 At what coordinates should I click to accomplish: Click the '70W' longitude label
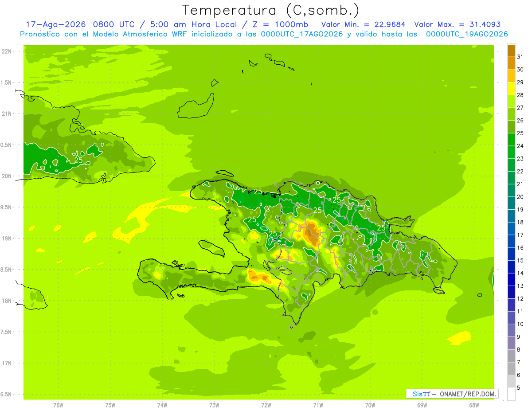coord(370,405)
